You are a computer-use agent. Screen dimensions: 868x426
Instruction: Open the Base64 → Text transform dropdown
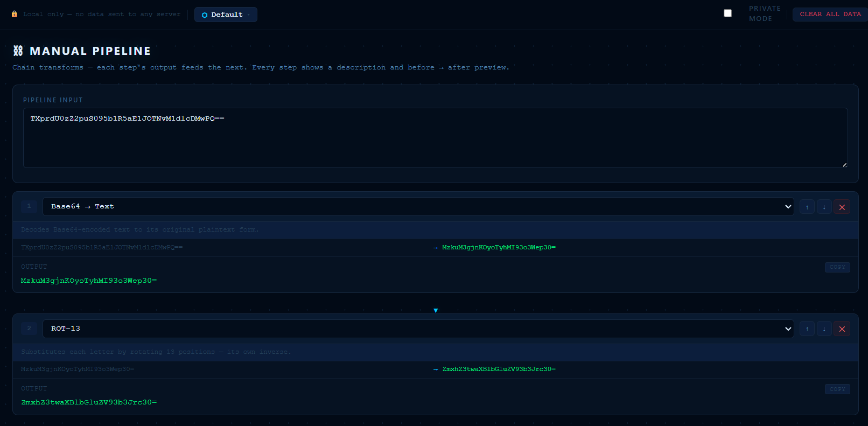click(x=418, y=207)
